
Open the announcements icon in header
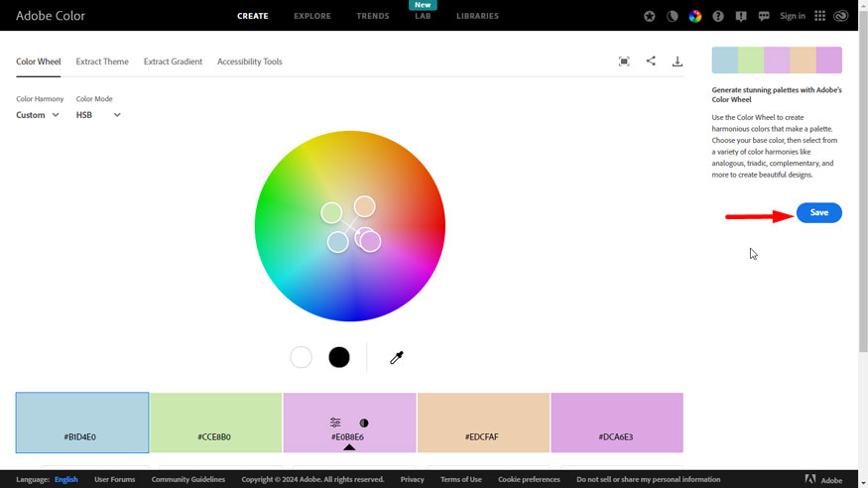741,16
